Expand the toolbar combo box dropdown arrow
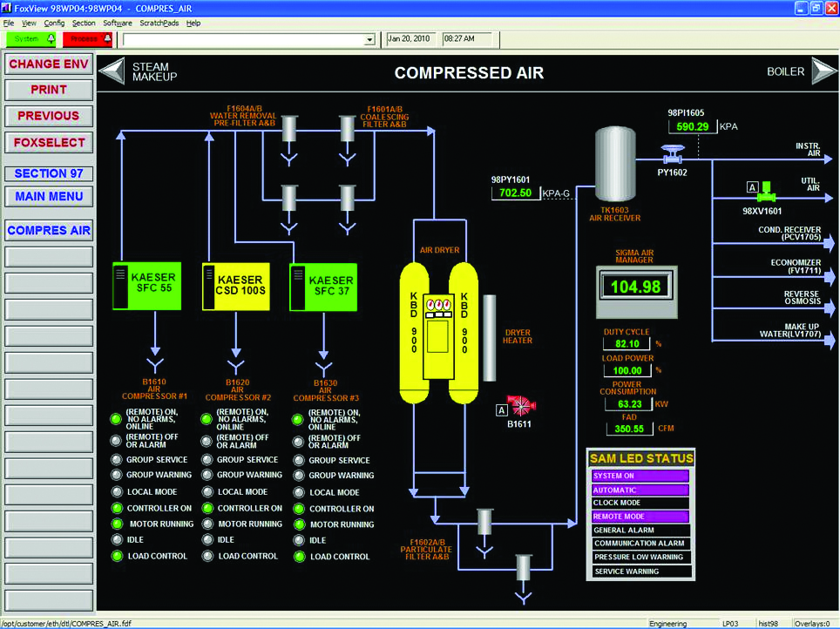Screen dimensions: 840x629 pyautogui.click(x=369, y=40)
